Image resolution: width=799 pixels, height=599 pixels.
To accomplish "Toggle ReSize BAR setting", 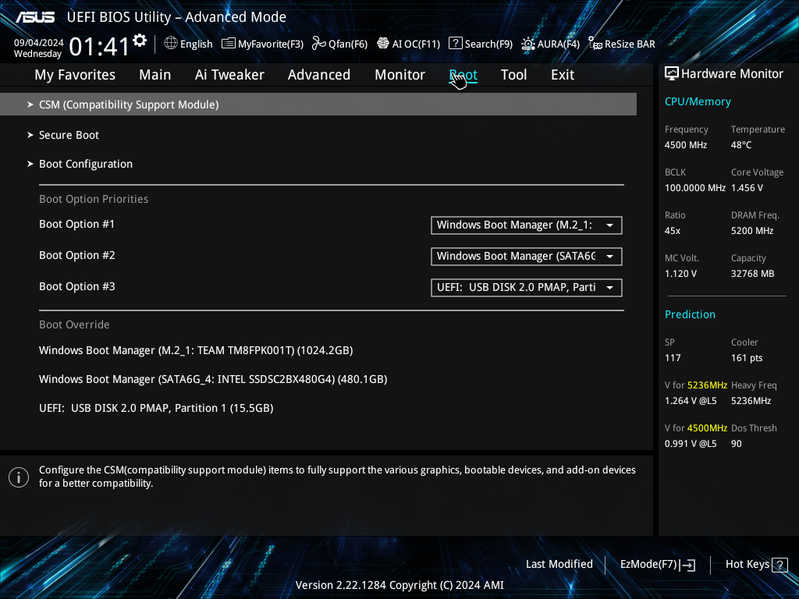I will click(x=622, y=44).
